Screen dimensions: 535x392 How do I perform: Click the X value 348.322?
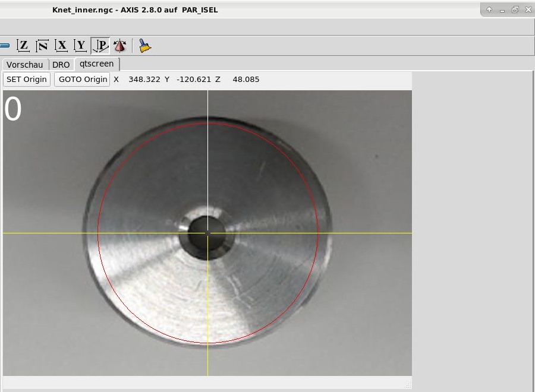pyautogui.click(x=144, y=80)
